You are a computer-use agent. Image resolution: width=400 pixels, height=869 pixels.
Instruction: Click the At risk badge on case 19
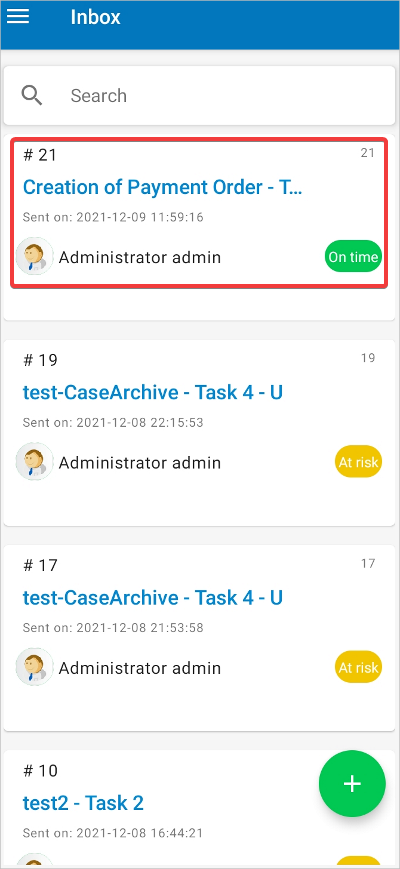point(358,462)
